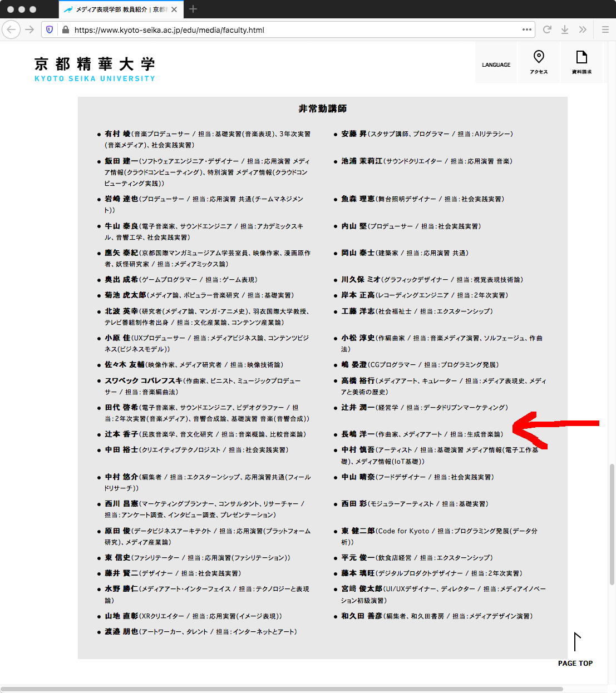Select the name 辻本 香子

pyautogui.click(x=121, y=434)
